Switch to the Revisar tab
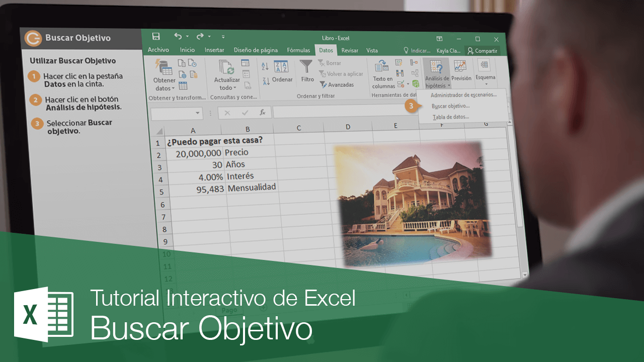Image resolution: width=644 pixels, height=362 pixels. (x=350, y=50)
